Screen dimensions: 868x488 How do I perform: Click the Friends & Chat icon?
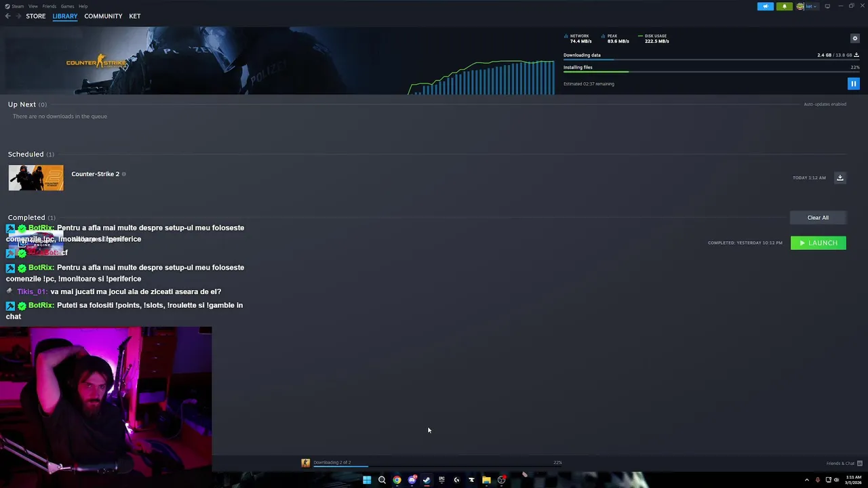(x=860, y=464)
